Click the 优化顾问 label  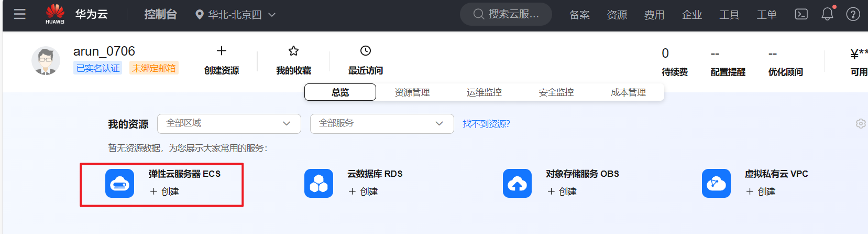(x=786, y=72)
